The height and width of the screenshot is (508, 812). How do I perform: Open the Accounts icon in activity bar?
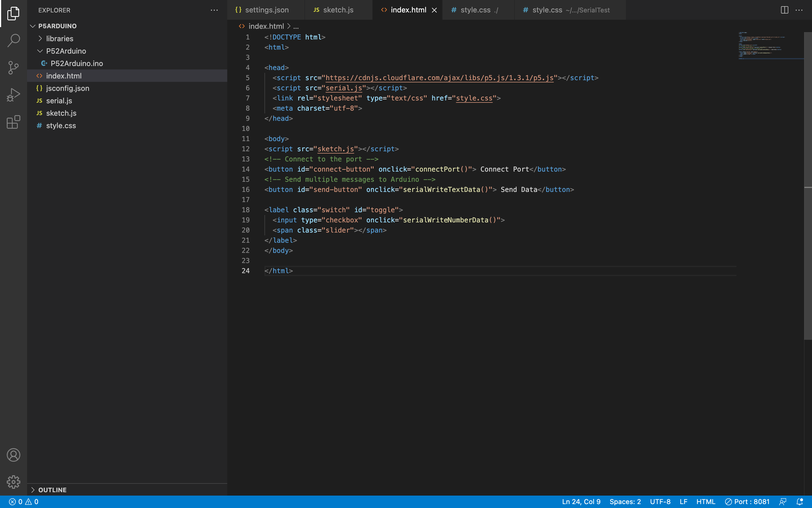click(14, 455)
